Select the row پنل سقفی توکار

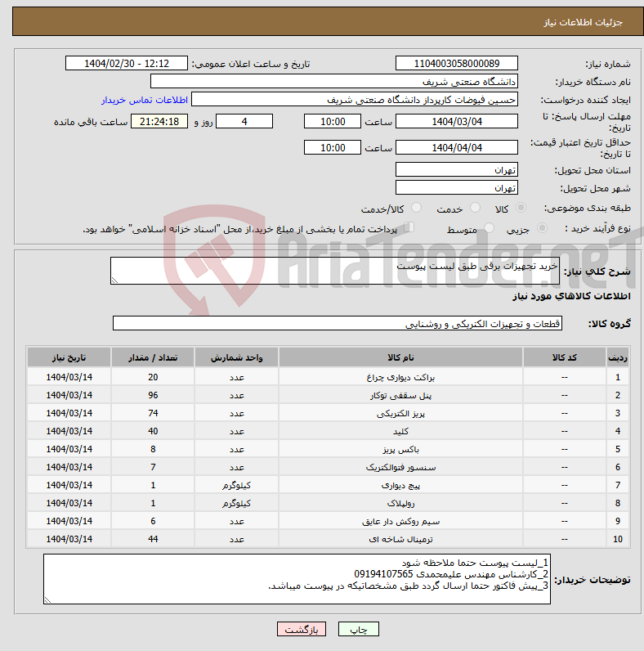pos(329,395)
